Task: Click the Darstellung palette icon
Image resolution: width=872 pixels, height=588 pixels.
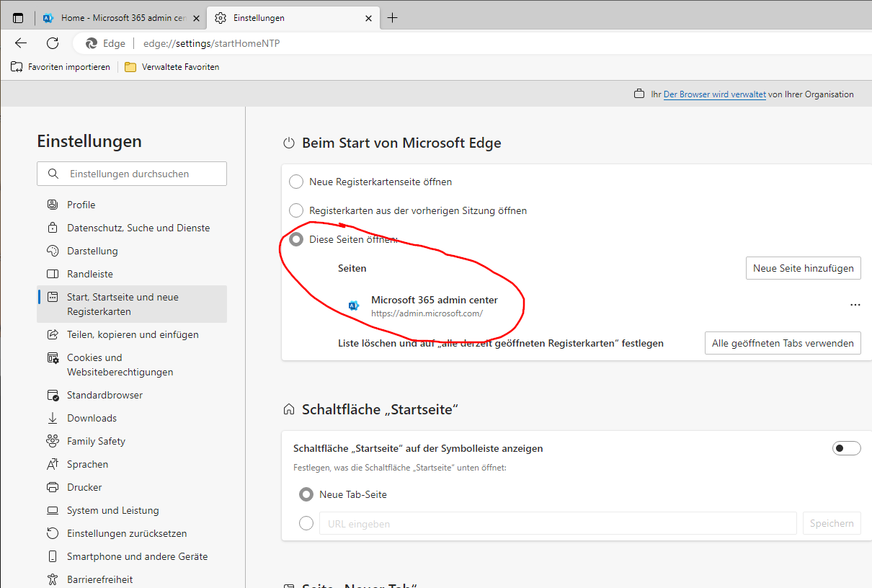Action: pos(53,251)
